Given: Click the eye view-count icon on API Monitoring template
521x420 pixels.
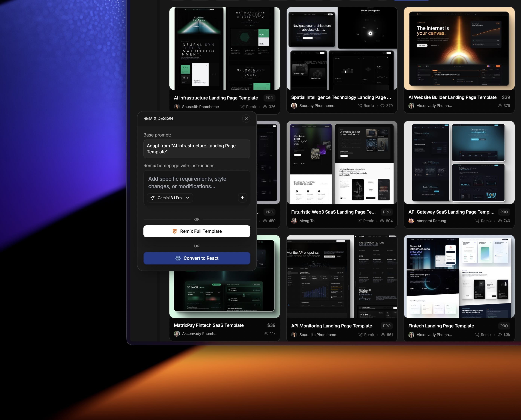Looking at the screenshot, I should pos(382,335).
